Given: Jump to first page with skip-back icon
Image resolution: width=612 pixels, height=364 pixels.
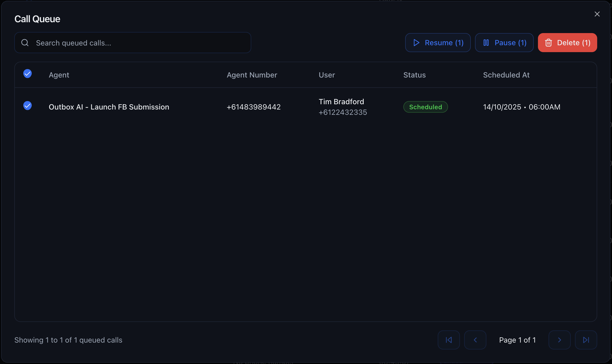Looking at the screenshot, I should click(x=449, y=340).
